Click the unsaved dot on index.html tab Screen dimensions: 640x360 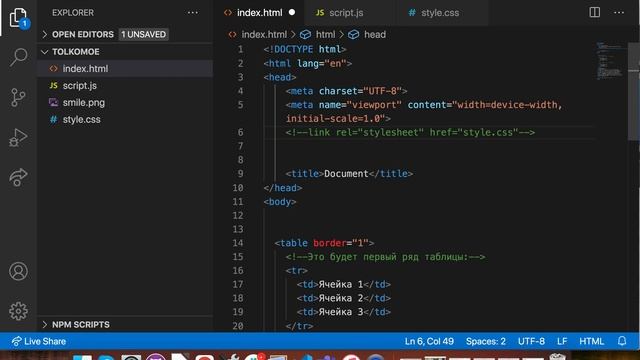(x=292, y=13)
